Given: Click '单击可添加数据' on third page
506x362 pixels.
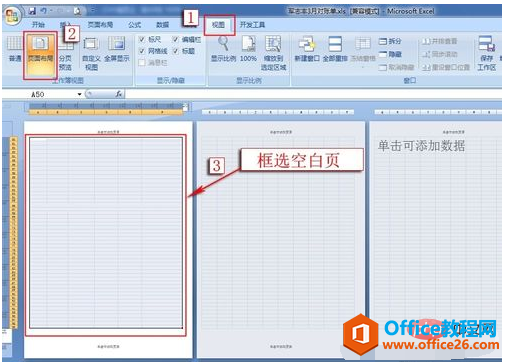Looking at the screenshot, I should click(421, 146).
